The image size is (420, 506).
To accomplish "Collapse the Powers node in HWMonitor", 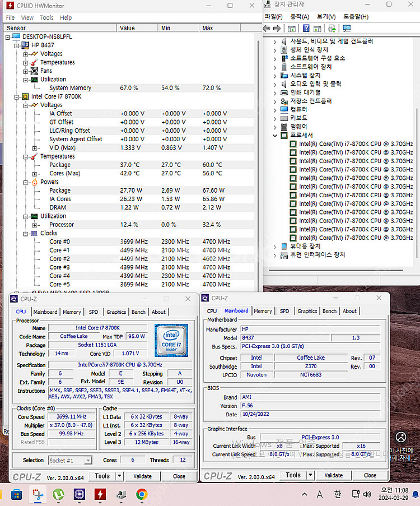I will click(26, 183).
